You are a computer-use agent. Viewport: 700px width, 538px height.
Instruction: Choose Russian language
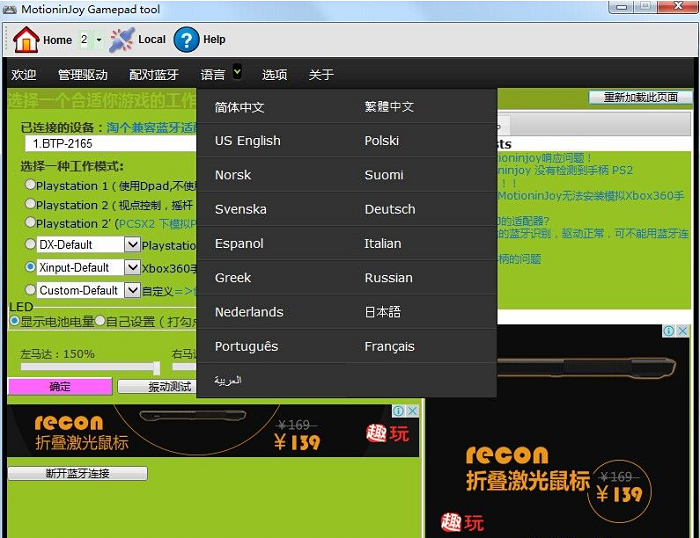pyautogui.click(x=388, y=278)
